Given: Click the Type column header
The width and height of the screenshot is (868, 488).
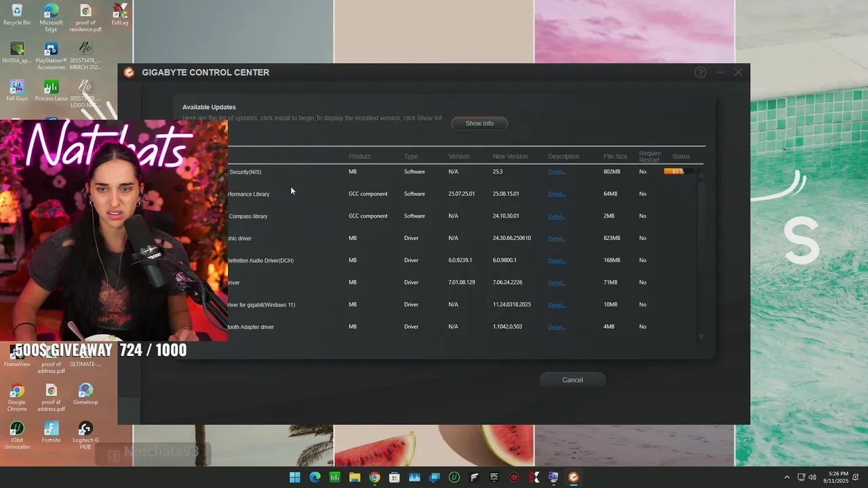Looking at the screenshot, I should pyautogui.click(x=411, y=157).
